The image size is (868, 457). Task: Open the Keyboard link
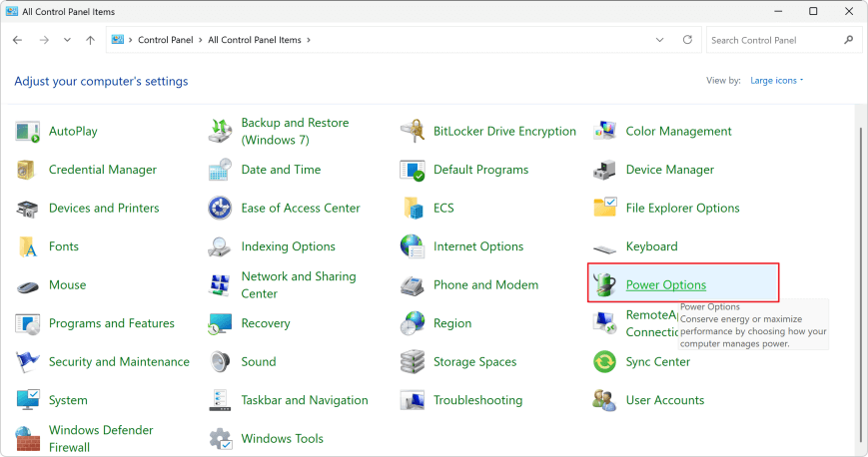click(x=651, y=246)
